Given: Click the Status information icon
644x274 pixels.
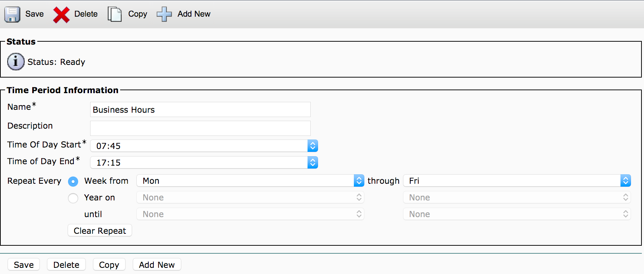Looking at the screenshot, I should coord(16,62).
